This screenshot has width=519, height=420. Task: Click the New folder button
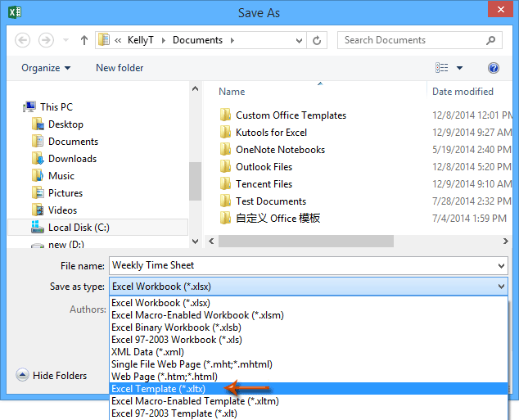pyautogui.click(x=120, y=68)
